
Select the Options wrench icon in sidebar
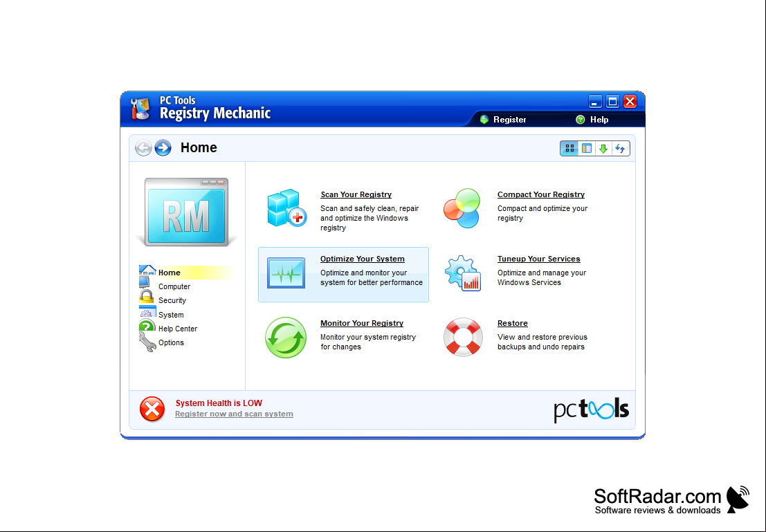(147, 342)
